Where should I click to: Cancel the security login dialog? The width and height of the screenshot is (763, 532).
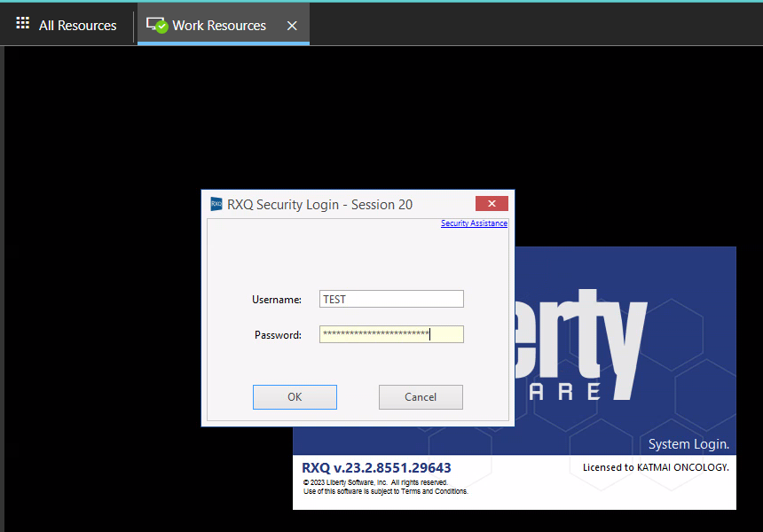[x=421, y=397]
